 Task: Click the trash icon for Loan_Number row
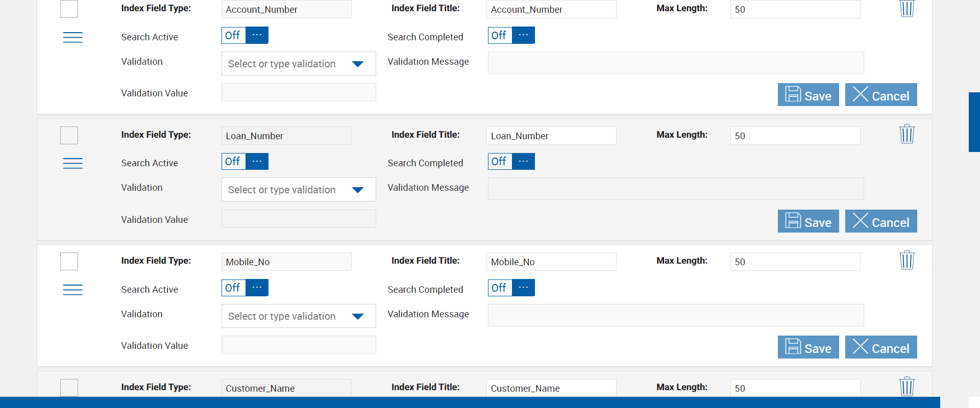click(x=906, y=134)
